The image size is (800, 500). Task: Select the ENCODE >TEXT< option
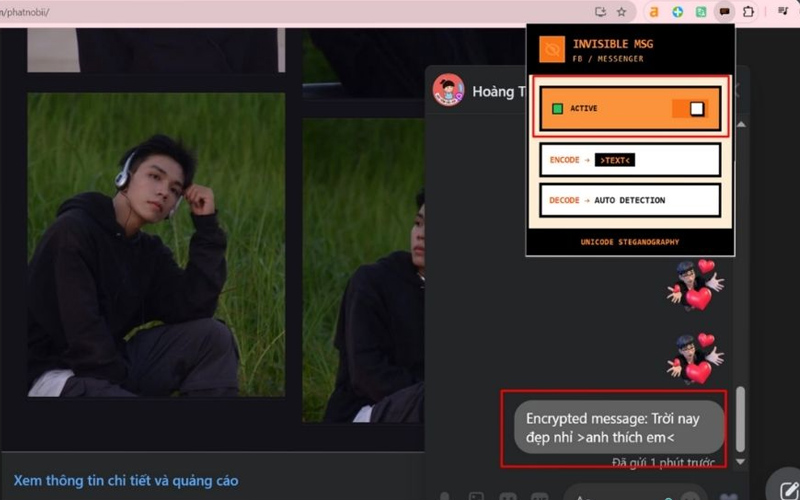(x=630, y=160)
